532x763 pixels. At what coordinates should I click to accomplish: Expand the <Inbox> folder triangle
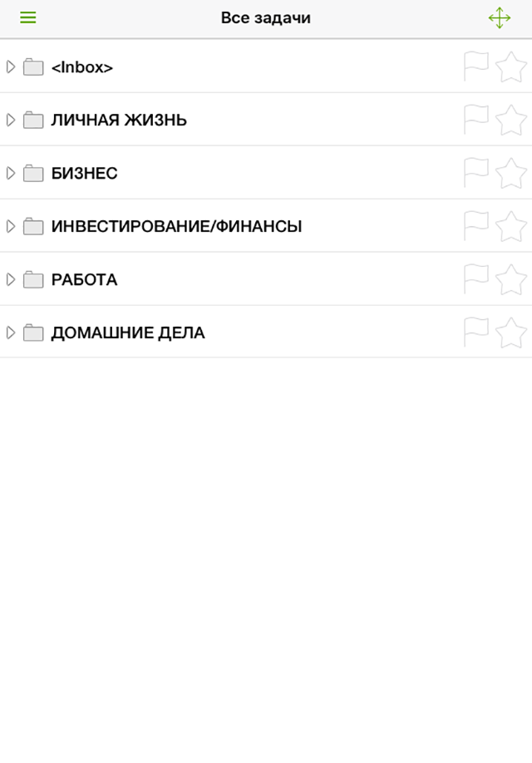[11, 66]
